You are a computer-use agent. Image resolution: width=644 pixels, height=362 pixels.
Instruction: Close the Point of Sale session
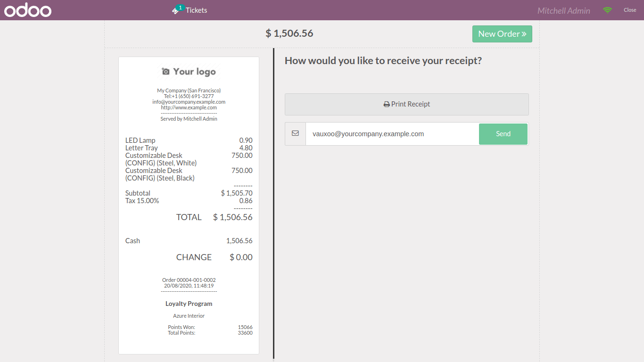coord(630,10)
